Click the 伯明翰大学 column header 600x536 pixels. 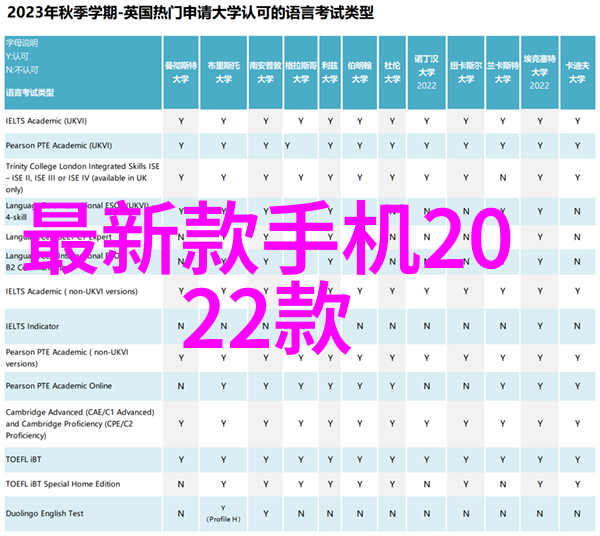click(x=360, y=72)
